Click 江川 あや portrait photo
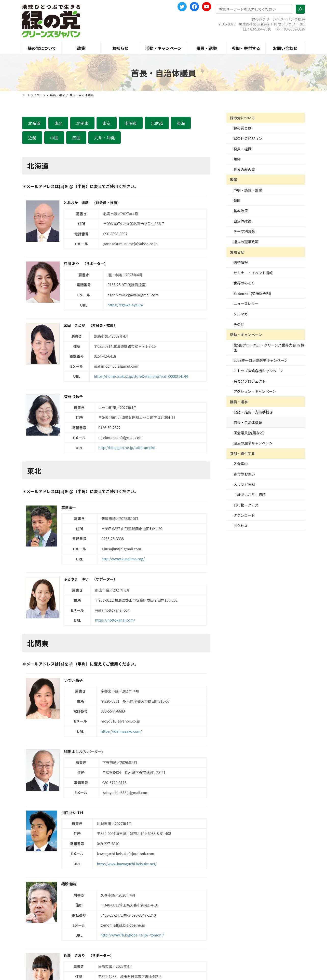Screen dimensions: 327x980 [43, 282]
